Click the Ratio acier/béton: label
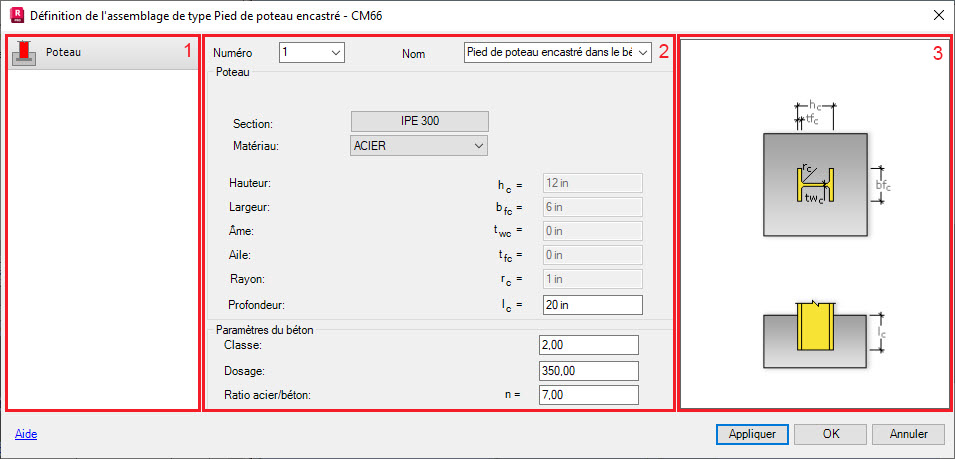This screenshot has width=955, height=459. (x=268, y=395)
